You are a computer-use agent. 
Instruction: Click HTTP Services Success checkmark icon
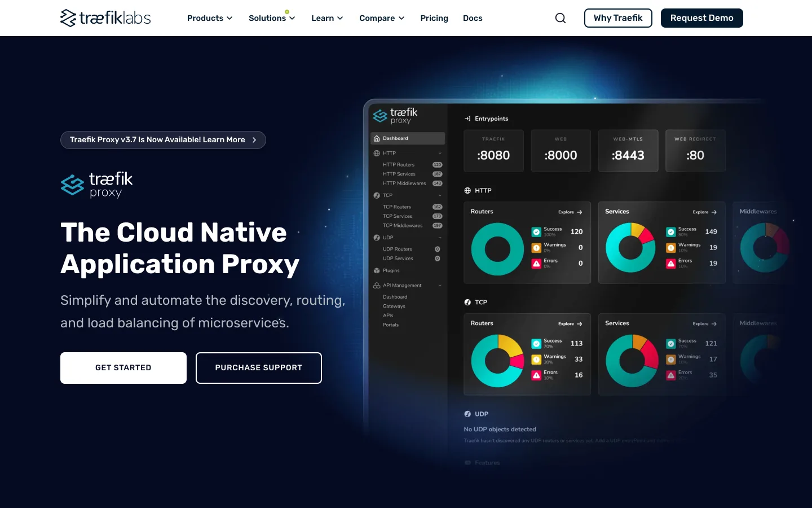[671, 232]
